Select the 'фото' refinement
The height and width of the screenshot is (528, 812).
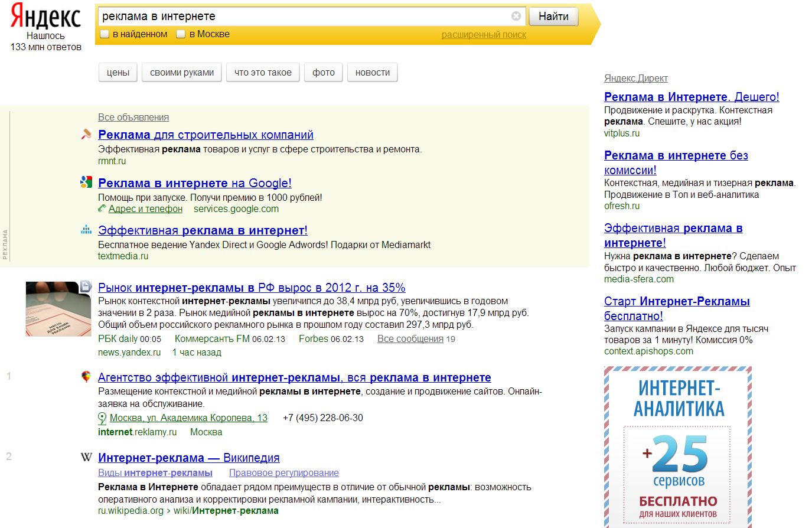point(324,73)
